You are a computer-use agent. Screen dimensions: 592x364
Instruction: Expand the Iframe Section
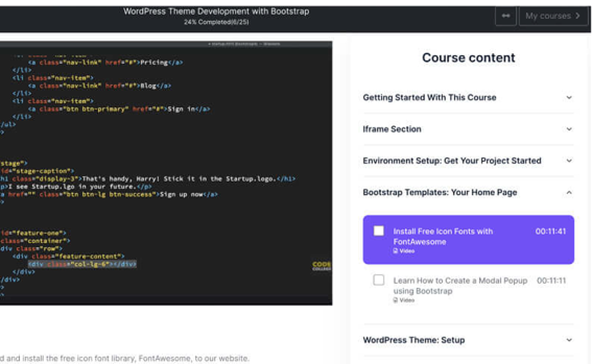pos(392,129)
